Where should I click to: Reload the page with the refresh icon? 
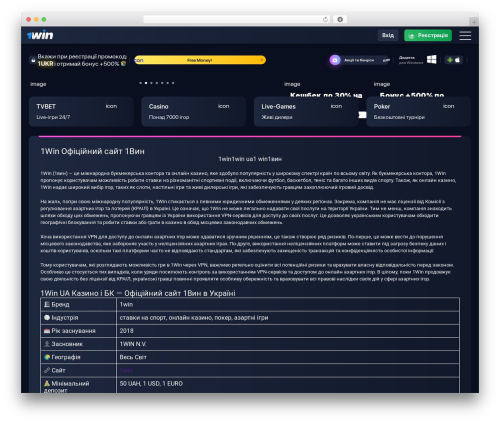(325, 19)
